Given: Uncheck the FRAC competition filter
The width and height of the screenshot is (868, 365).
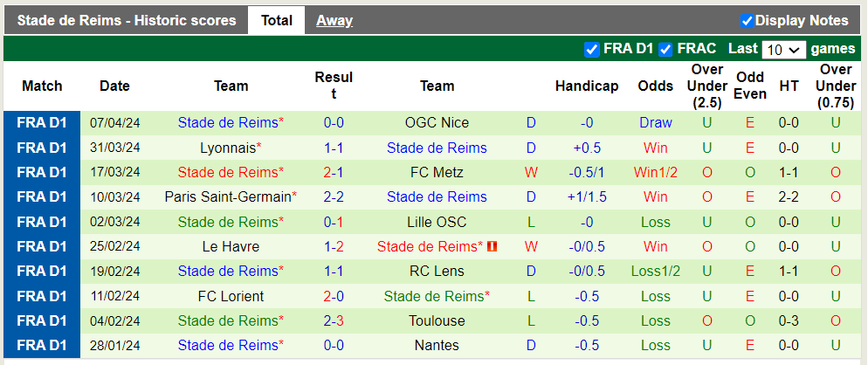Looking at the screenshot, I should click(665, 49).
